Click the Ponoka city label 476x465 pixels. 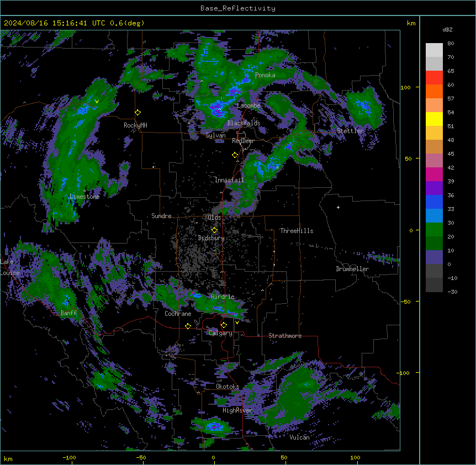pyautogui.click(x=265, y=75)
